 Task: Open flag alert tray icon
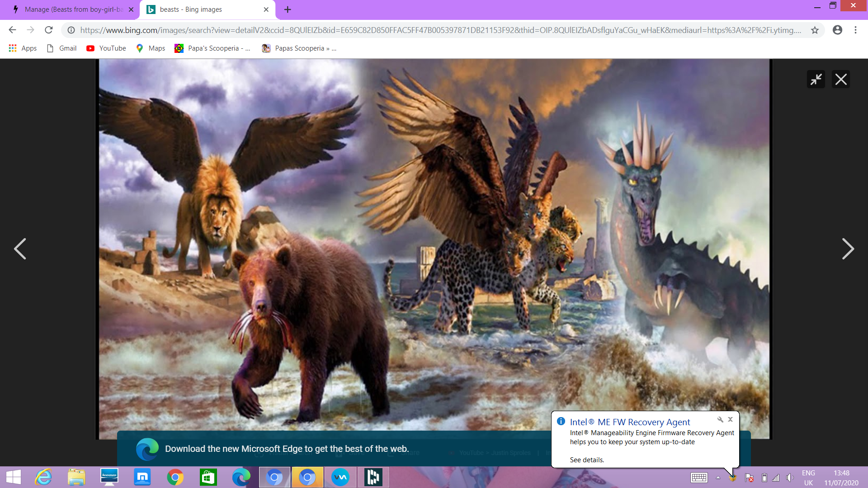click(749, 478)
